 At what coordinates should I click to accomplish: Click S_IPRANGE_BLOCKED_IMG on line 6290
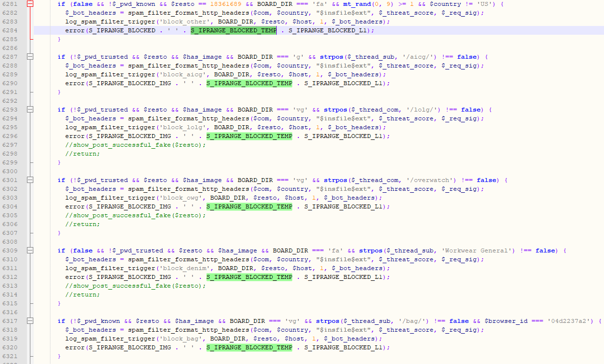coord(130,83)
